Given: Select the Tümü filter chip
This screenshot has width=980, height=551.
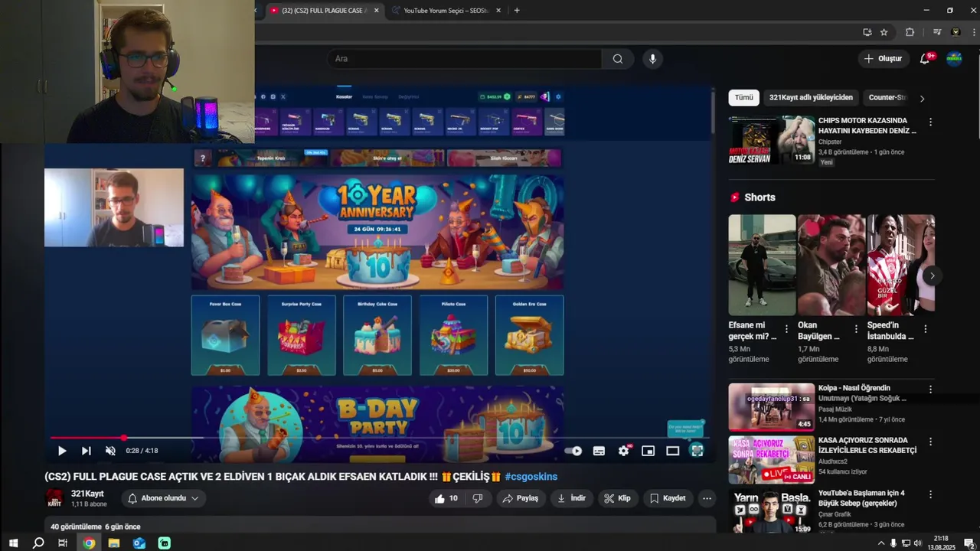Looking at the screenshot, I should point(744,98).
